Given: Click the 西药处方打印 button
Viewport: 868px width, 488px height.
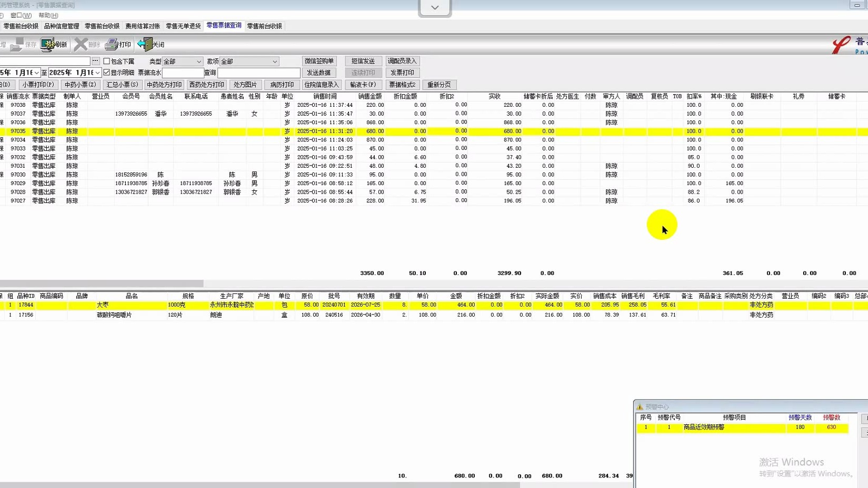Looking at the screenshot, I should (x=206, y=85).
